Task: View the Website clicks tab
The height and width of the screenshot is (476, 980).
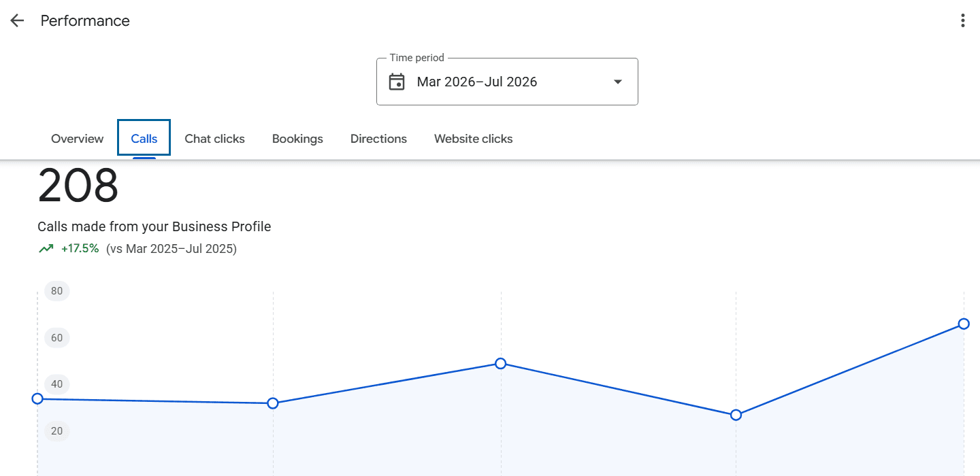Action: (x=474, y=139)
